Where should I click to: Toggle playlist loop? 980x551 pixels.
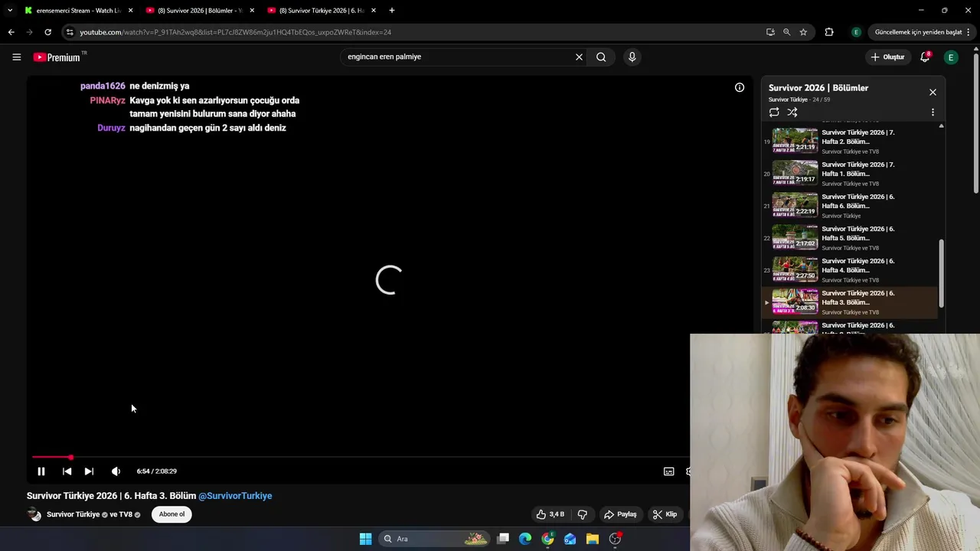pos(774,112)
